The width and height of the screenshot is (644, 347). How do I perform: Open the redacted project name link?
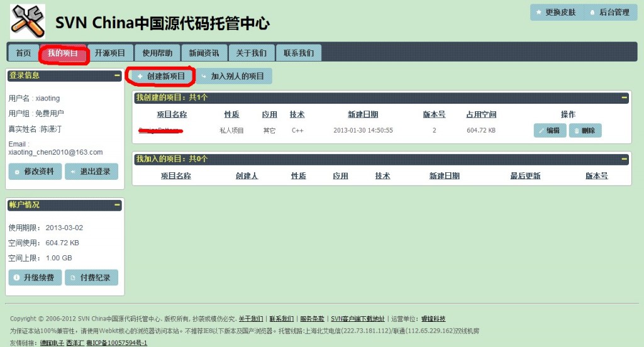pos(160,131)
